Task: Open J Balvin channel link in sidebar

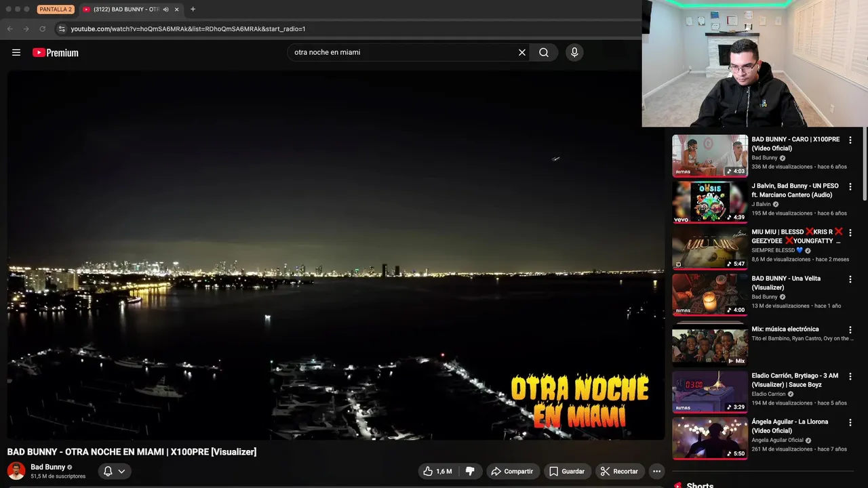Action: point(761,204)
